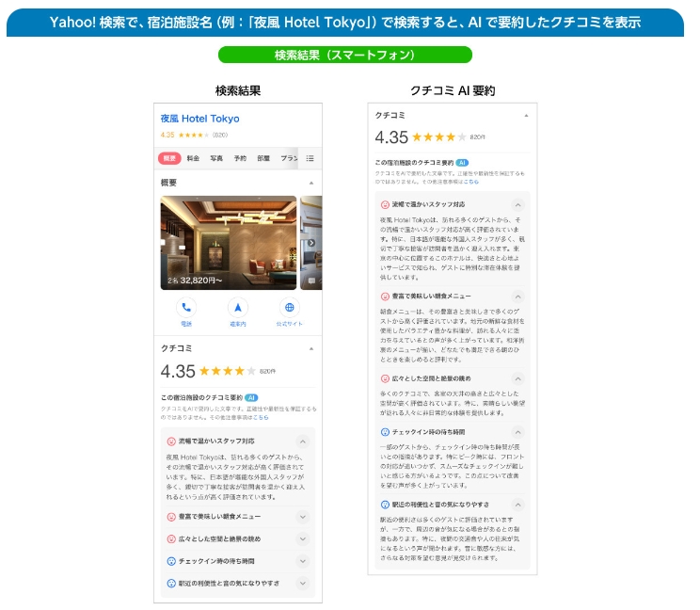Open the official site globe icon
The width and height of the screenshot is (700, 610).
(289, 308)
